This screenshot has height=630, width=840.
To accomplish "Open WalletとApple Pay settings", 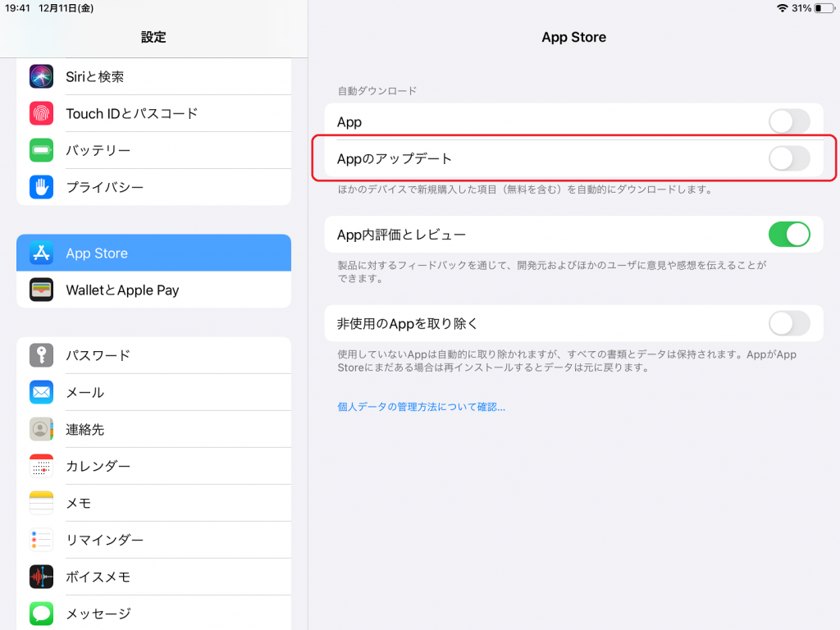I will pyautogui.click(x=153, y=290).
